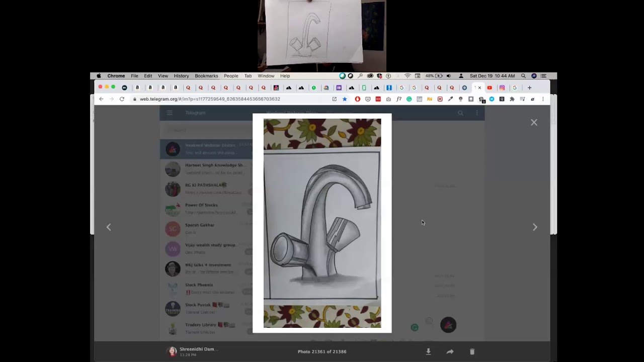Click the volume icon in menu bar
The width and height of the screenshot is (644, 362).
coord(449,76)
